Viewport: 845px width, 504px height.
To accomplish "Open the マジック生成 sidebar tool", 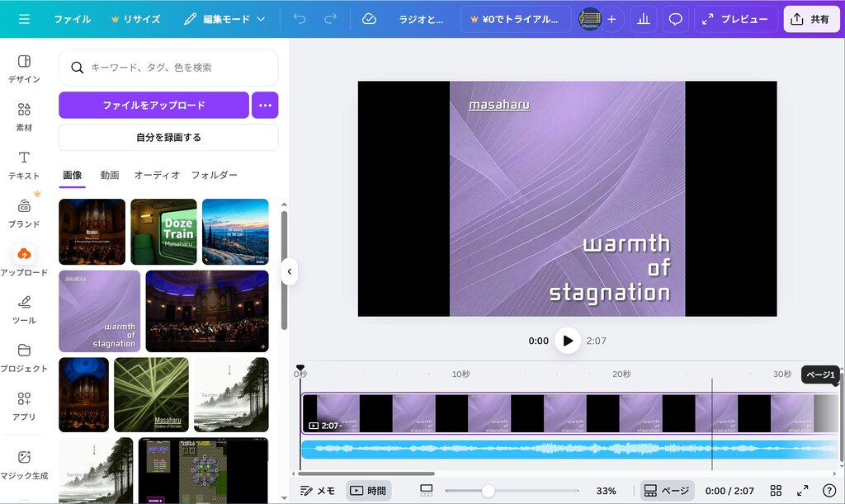I will pos(24,464).
